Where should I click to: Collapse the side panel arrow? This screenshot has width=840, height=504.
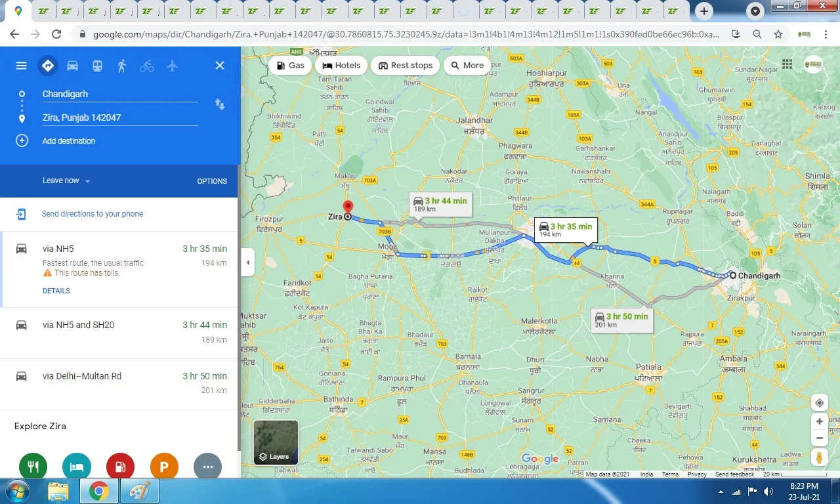[247, 262]
